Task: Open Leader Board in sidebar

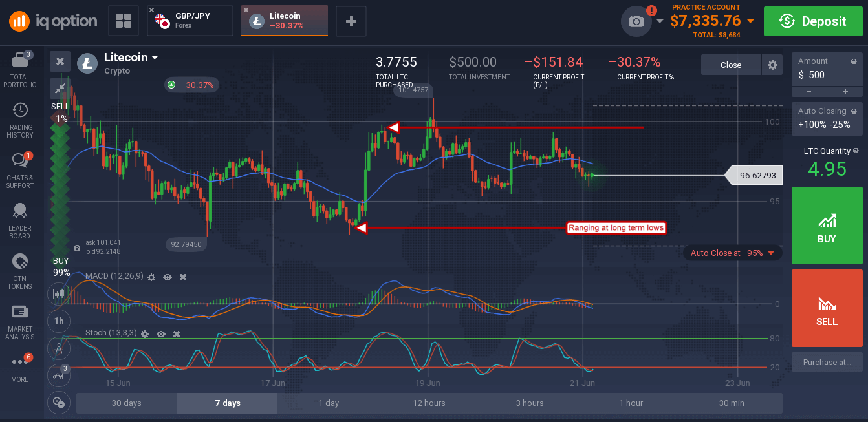Action: click(20, 222)
